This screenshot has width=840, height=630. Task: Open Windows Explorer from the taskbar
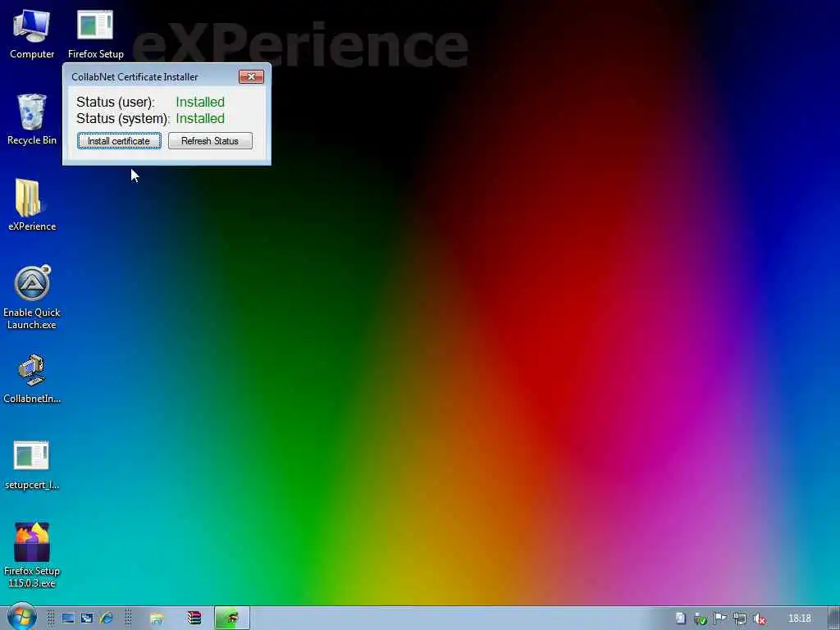[x=157, y=619]
